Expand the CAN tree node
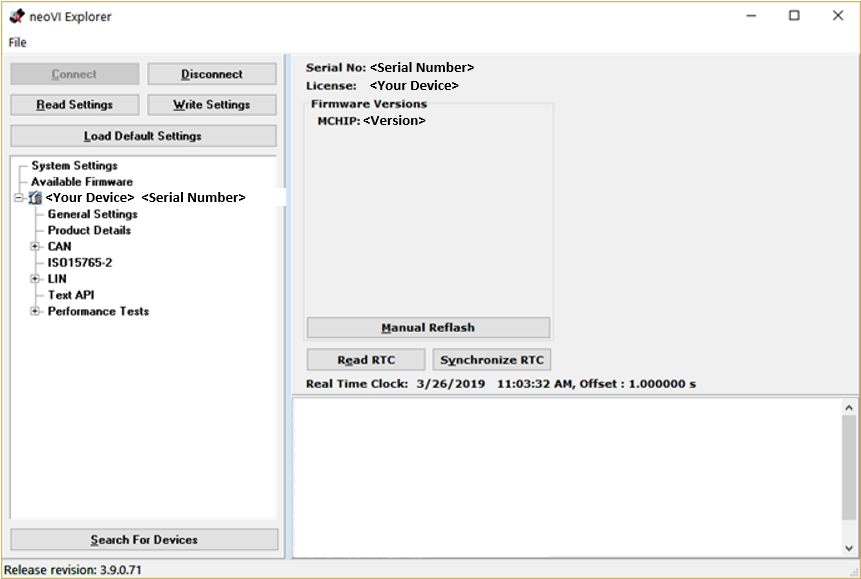861x579 pixels. click(x=35, y=246)
